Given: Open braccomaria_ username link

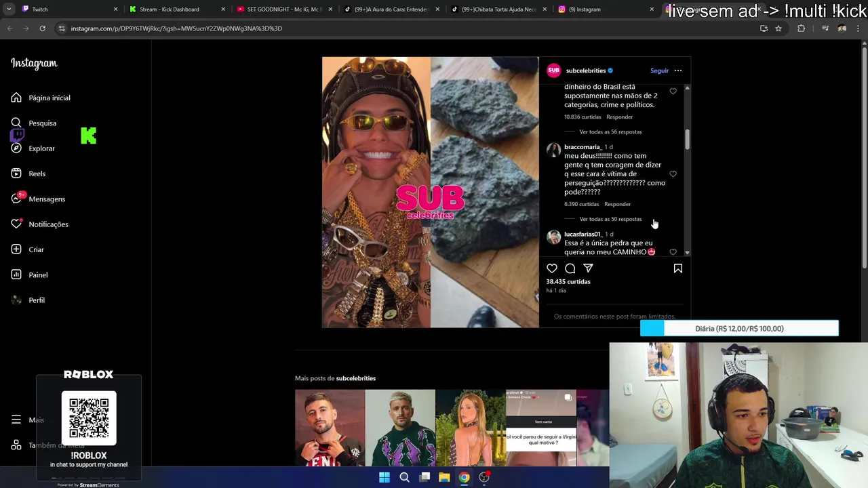Looking at the screenshot, I should tap(583, 147).
